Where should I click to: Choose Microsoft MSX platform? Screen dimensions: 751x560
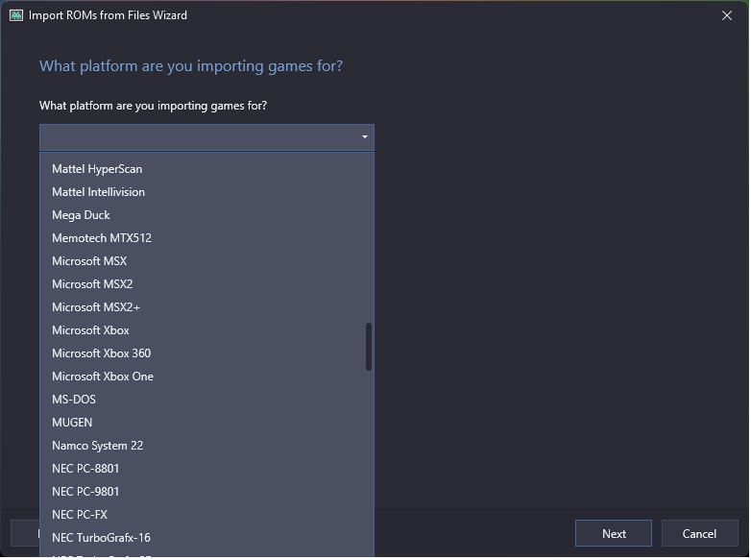coord(206,261)
